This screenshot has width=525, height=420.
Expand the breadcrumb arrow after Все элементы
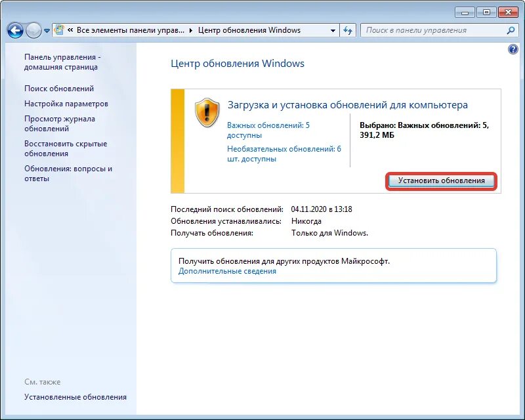191,30
